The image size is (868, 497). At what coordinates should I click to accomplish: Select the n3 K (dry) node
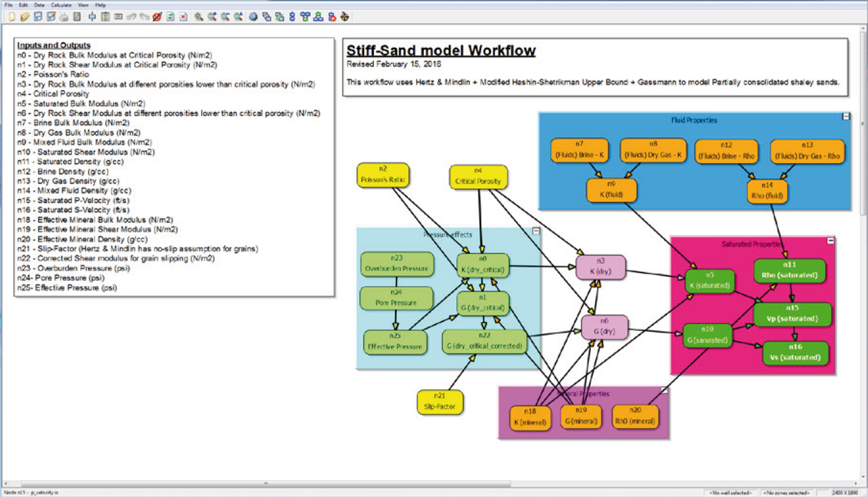601,267
